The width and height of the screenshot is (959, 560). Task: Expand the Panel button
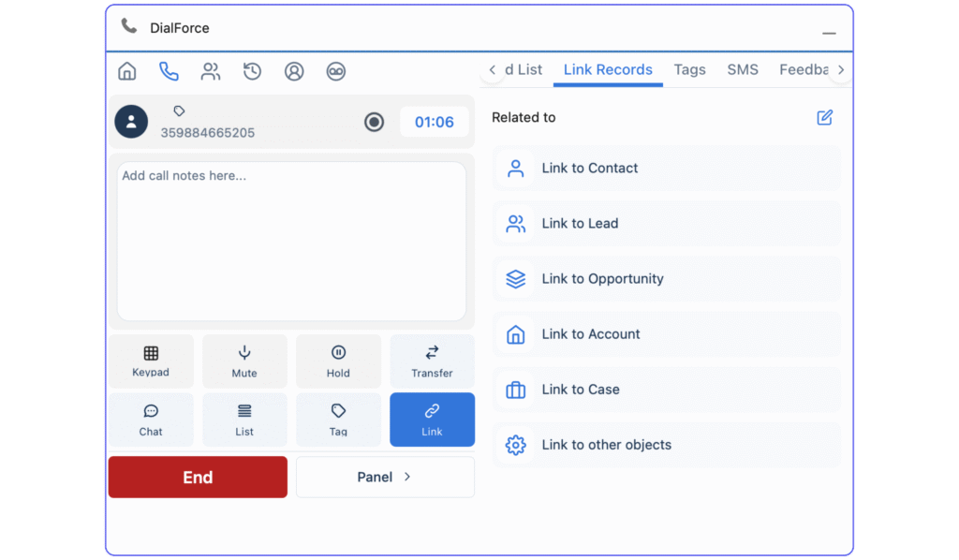[385, 477]
